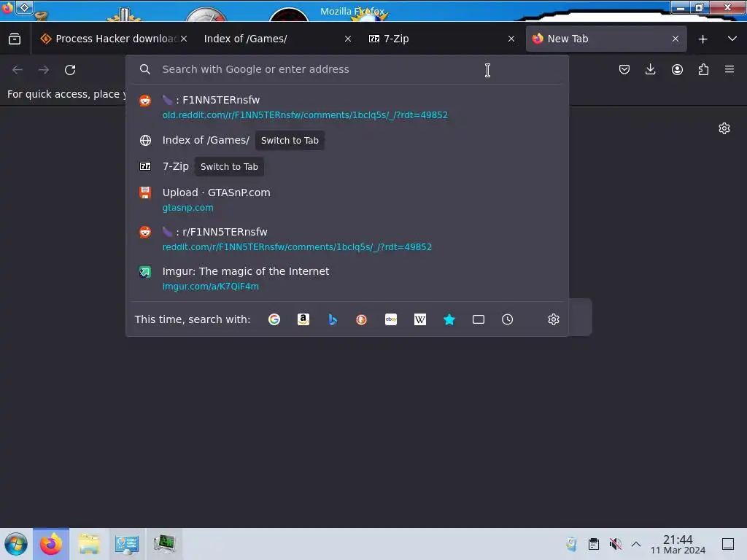747x560 pixels.
Task: Switch to Tab for 7-Zip suggestion
Action: (229, 167)
